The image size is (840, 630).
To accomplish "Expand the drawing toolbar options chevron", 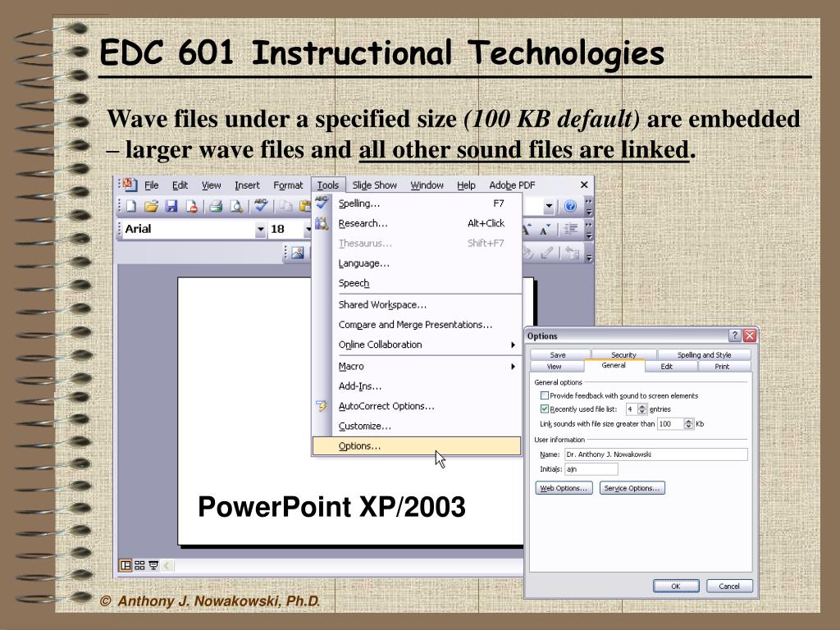I will coord(589,253).
